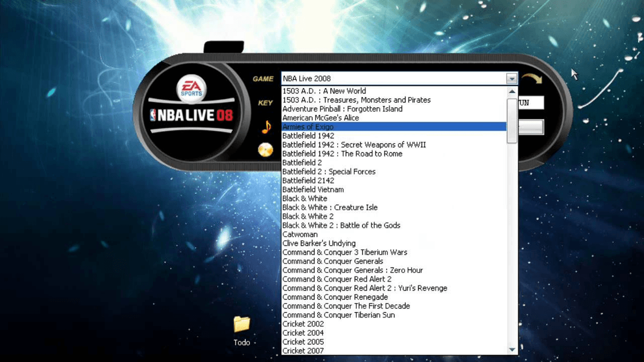Viewport: 644px width, 362px height.
Task: Click the curved golden arrow icon
Action: (532, 80)
